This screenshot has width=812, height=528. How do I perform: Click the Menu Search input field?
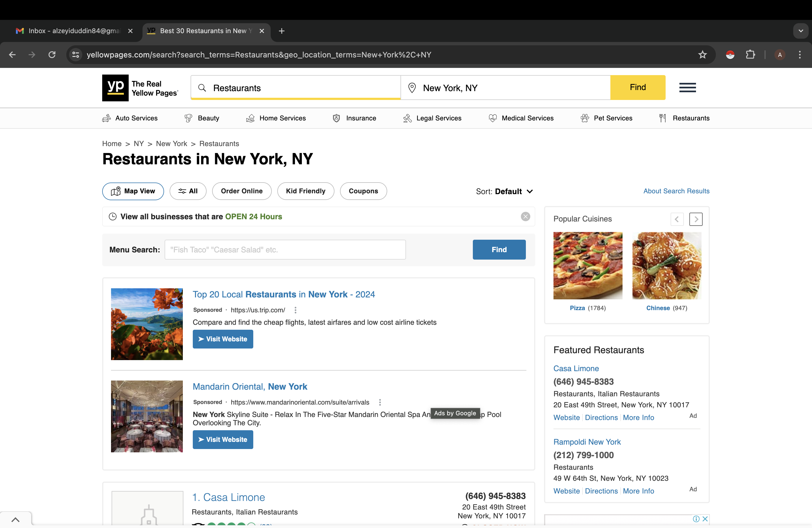point(285,250)
